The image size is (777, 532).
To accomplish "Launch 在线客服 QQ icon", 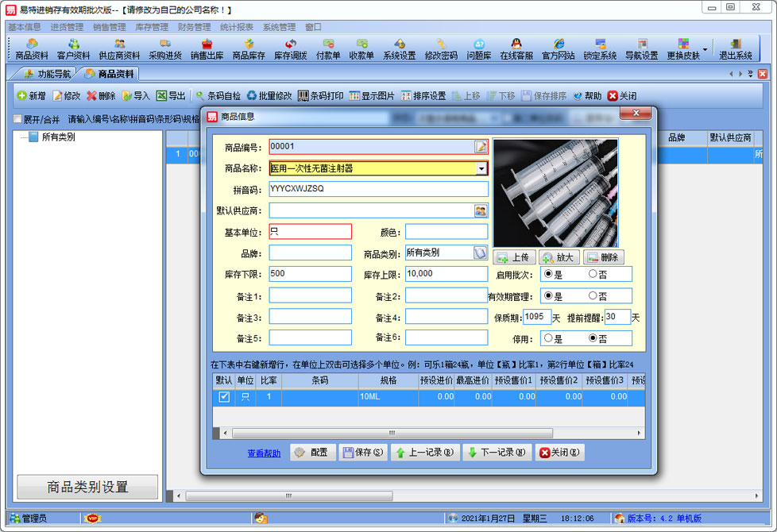I will click(x=516, y=49).
